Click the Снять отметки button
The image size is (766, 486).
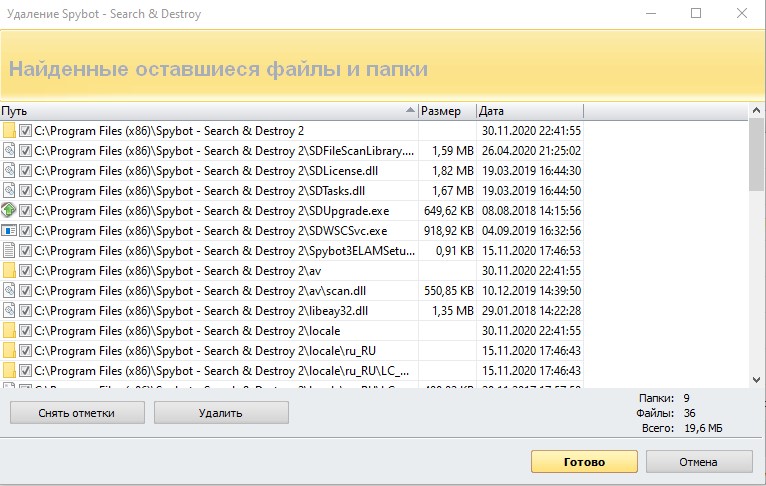[x=77, y=413]
